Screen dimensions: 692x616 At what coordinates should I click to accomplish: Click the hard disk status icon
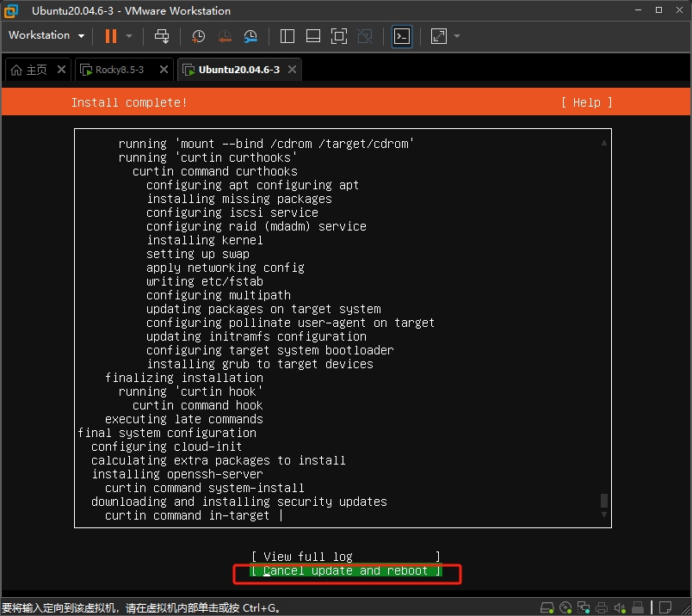click(547, 607)
